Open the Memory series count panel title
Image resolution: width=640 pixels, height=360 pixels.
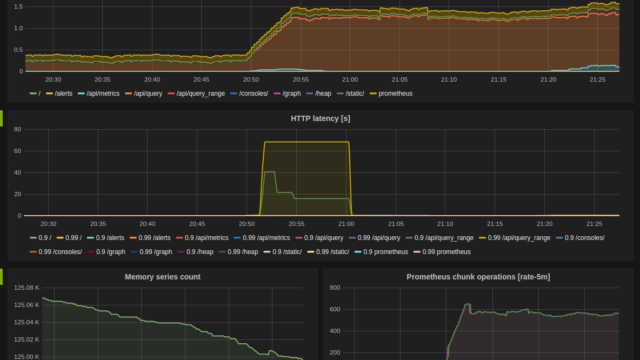pyautogui.click(x=162, y=277)
